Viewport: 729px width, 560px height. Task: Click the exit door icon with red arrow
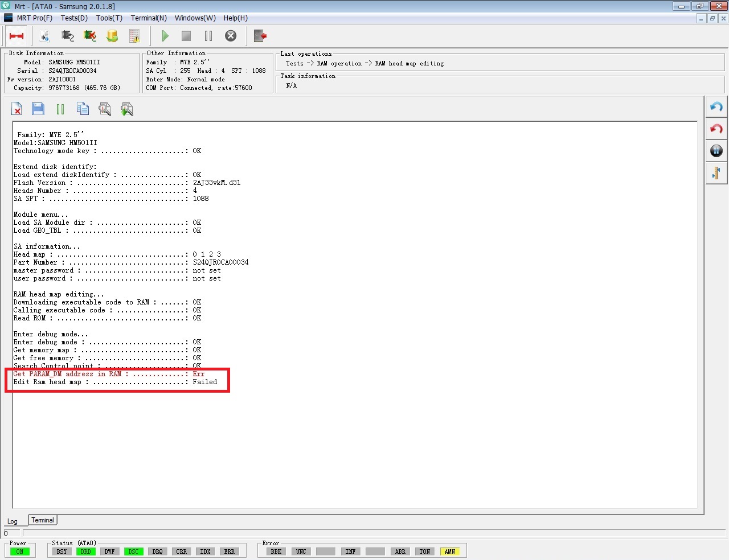(x=260, y=36)
